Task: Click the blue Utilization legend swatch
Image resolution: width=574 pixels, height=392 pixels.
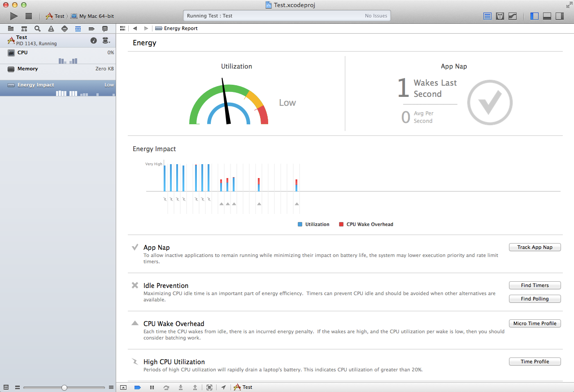Action: (x=300, y=224)
